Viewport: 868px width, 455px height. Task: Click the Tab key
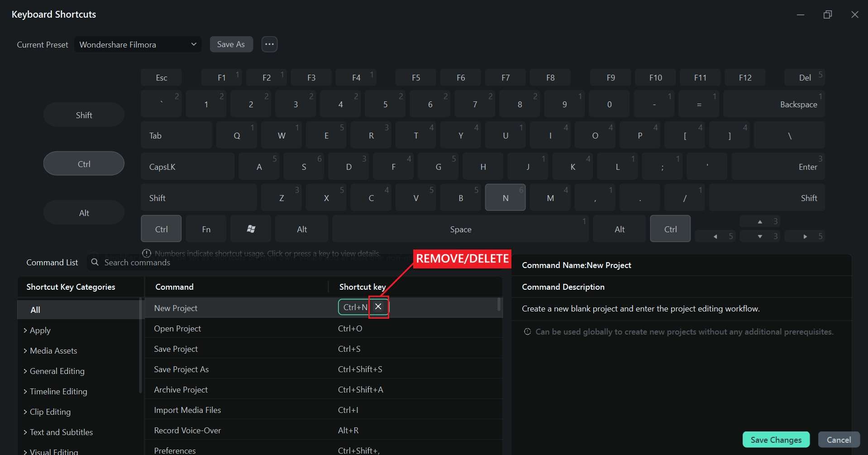pyautogui.click(x=176, y=135)
